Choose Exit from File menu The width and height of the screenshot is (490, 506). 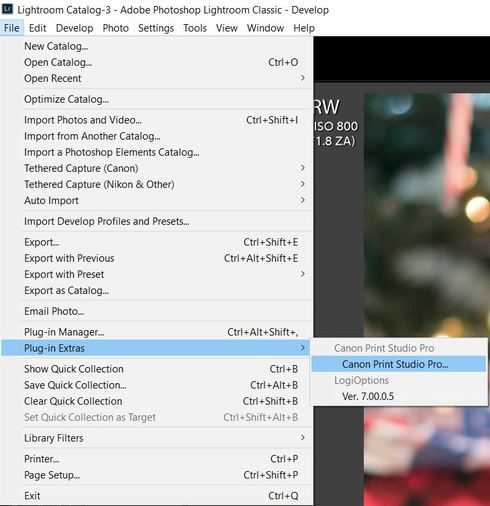(157, 496)
